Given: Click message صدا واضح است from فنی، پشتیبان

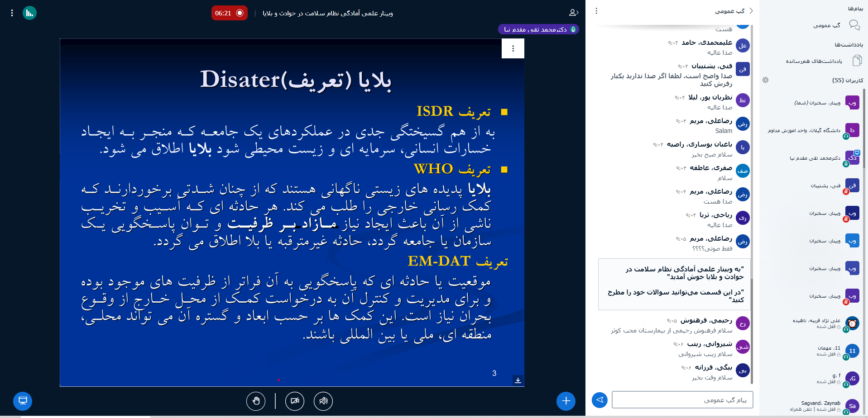Looking at the screenshot, I should pos(671,80).
